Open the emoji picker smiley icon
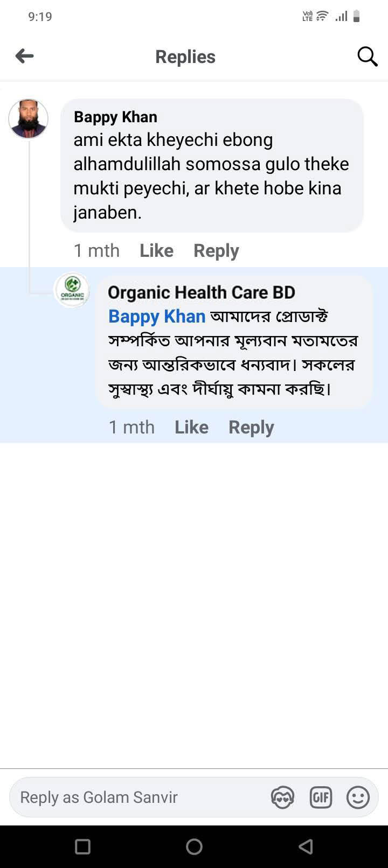The width and height of the screenshot is (388, 868). tap(358, 797)
